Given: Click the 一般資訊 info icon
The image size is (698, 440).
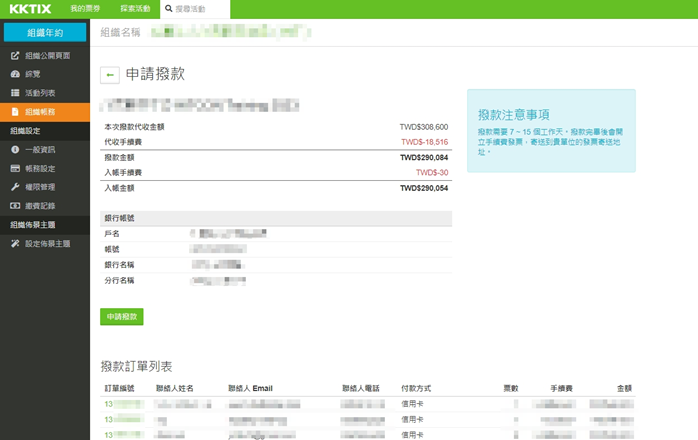Looking at the screenshot, I should (15, 150).
